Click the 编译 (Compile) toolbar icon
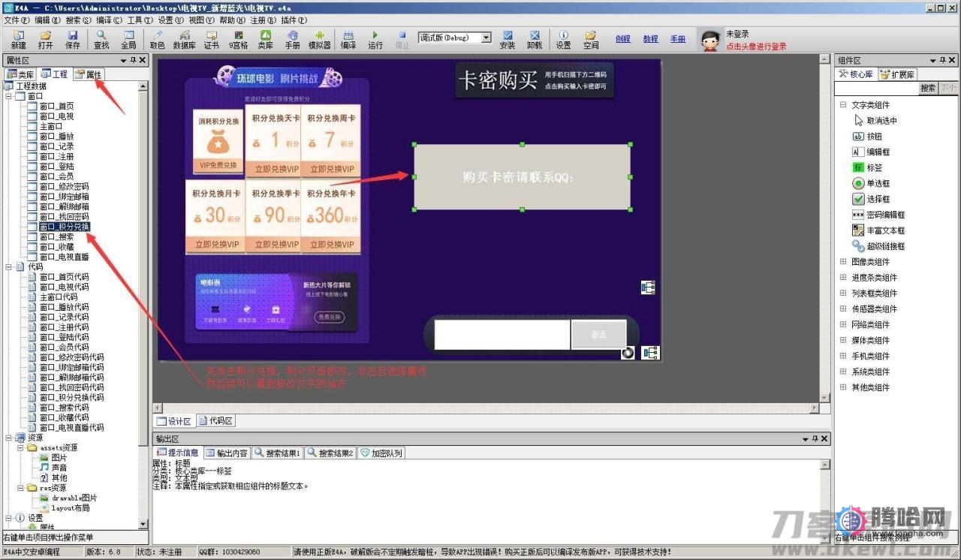The height and width of the screenshot is (560, 961). coord(348,40)
